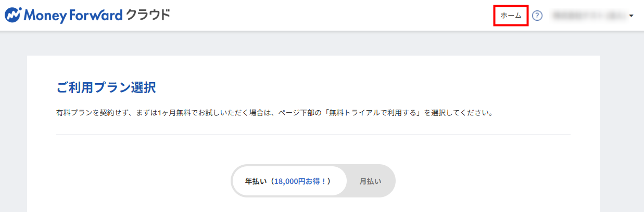Click the horizontal divider below the description
This screenshot has height=212, width=644.
point(313,135)
